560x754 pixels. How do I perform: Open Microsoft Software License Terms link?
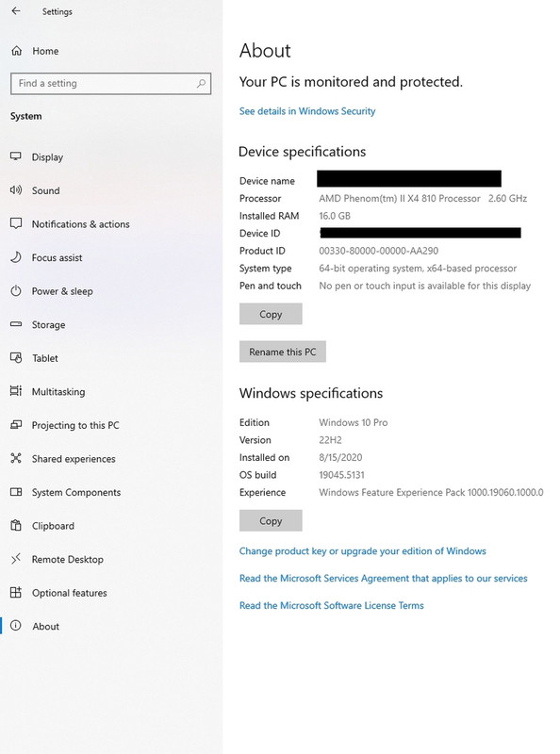point(332,606)
